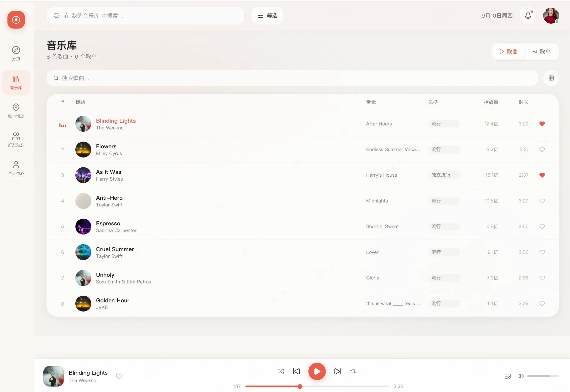Click artist Sam Smith & Kim Petras
This screenshot has width=570, height=392.
tap(123, 282)
